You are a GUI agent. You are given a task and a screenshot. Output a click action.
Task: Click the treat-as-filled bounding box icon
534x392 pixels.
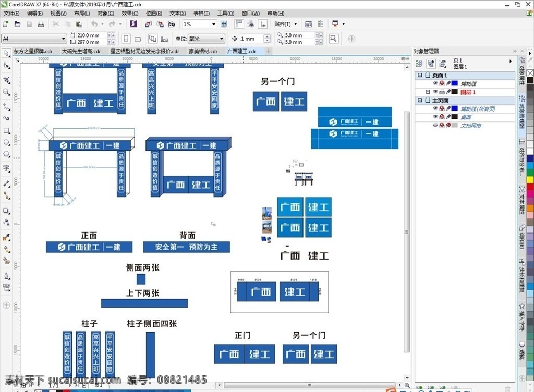coord(333,39)
